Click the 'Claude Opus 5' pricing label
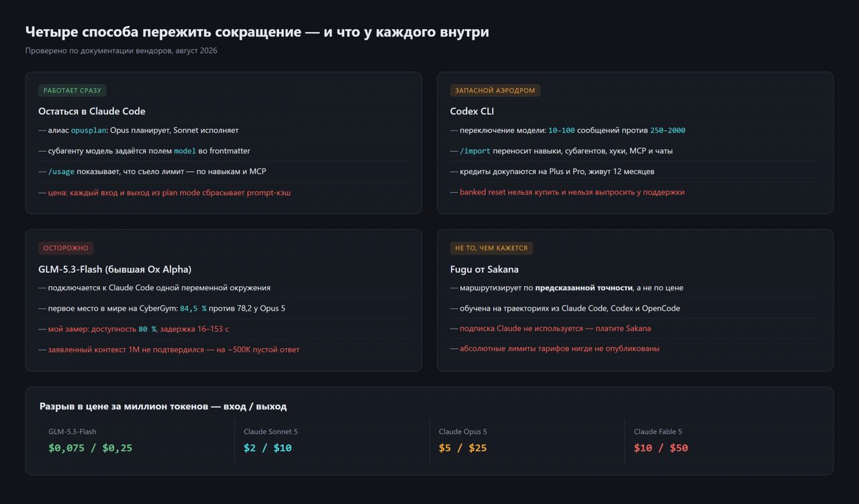The height and width of the screenshot is (504, 859). [x=463, y=432]
